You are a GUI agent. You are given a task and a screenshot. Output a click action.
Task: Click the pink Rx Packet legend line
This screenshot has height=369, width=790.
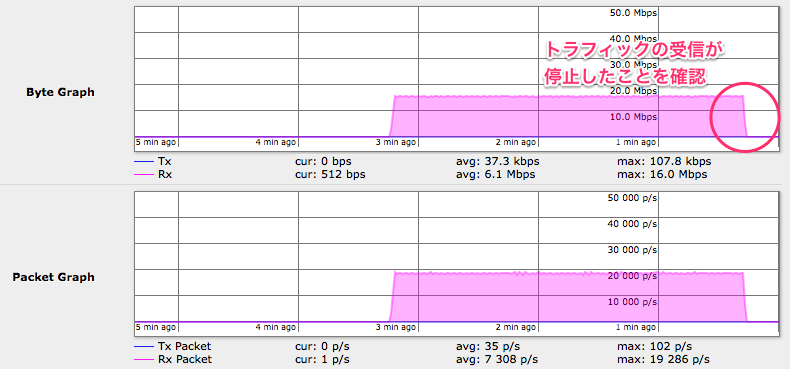pyautogui.click(x=144, y=360)
